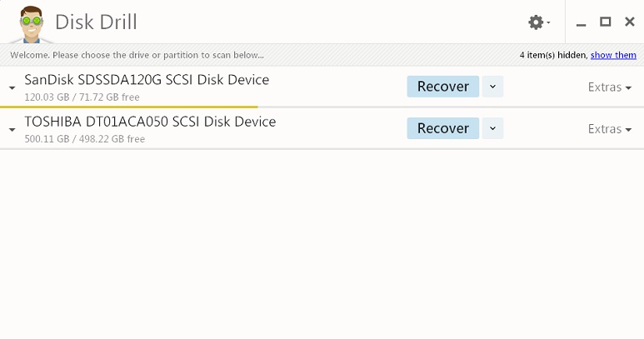Click the 120.03 GB / 71.72 GB free label
This screenshot has width=644, height=339.
pyautogui.click(x=82, y=97)
